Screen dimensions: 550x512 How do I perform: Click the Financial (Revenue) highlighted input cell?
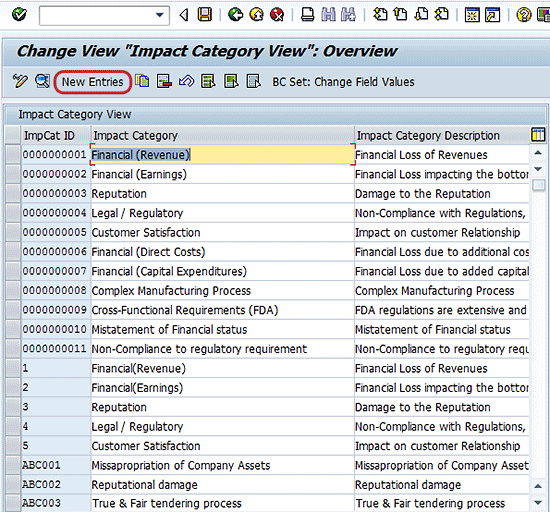222,155
